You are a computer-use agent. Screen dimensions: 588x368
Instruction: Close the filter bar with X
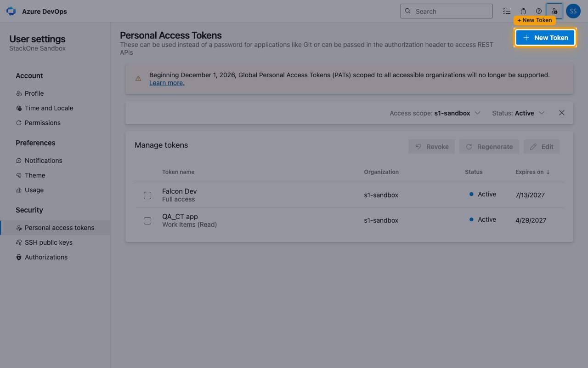pyautogui.click(x=562, y=113)
